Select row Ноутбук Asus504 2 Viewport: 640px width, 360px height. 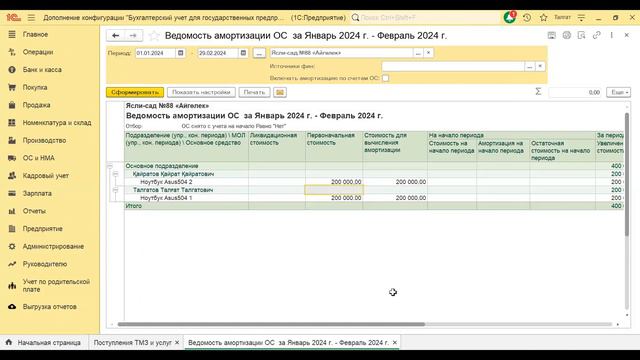pos(166,182)
